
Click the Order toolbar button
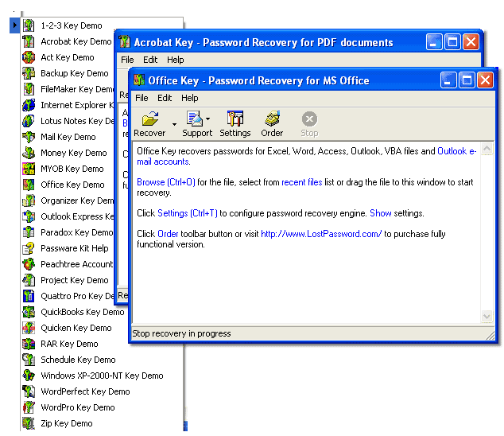coord(272,124)
